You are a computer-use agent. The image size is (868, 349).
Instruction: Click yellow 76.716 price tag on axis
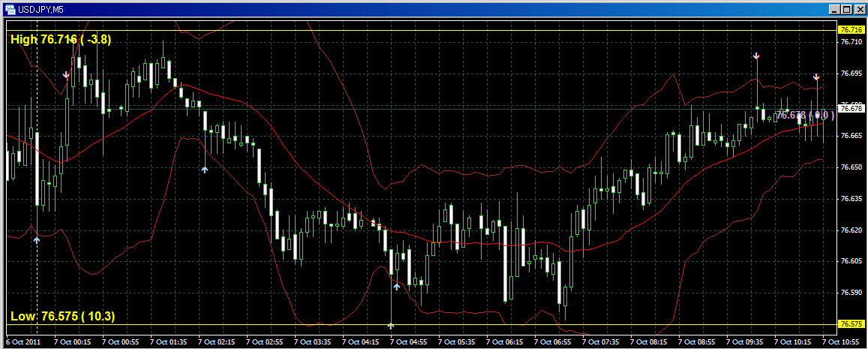pyautogui.click(x=851, y=30)
